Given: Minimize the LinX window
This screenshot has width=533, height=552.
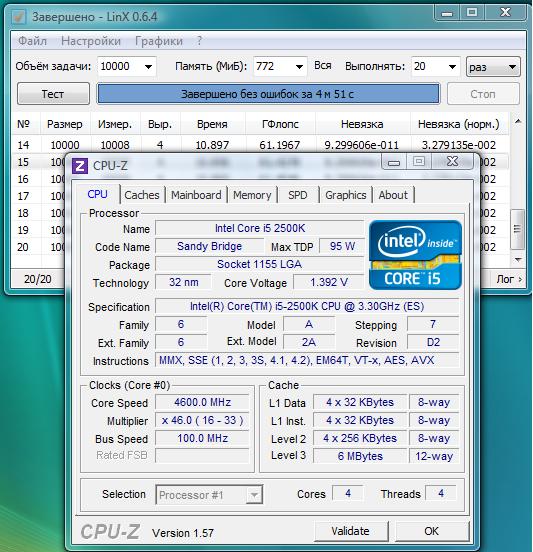Looking at the screenshot, I should 447,13.
